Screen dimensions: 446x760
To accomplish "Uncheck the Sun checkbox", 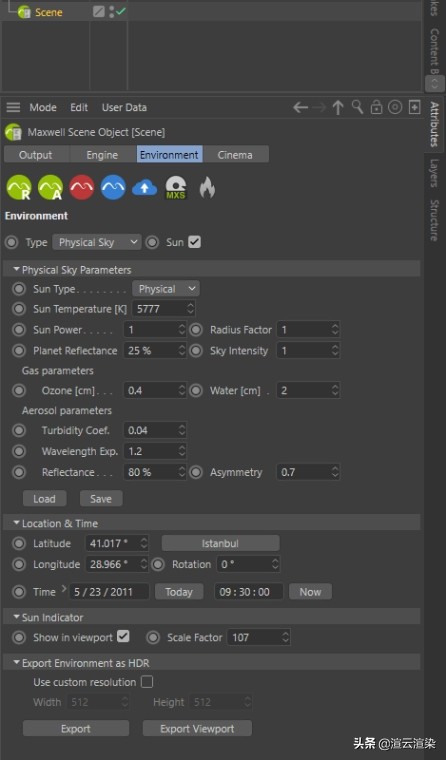I will [x=194, y=242].
